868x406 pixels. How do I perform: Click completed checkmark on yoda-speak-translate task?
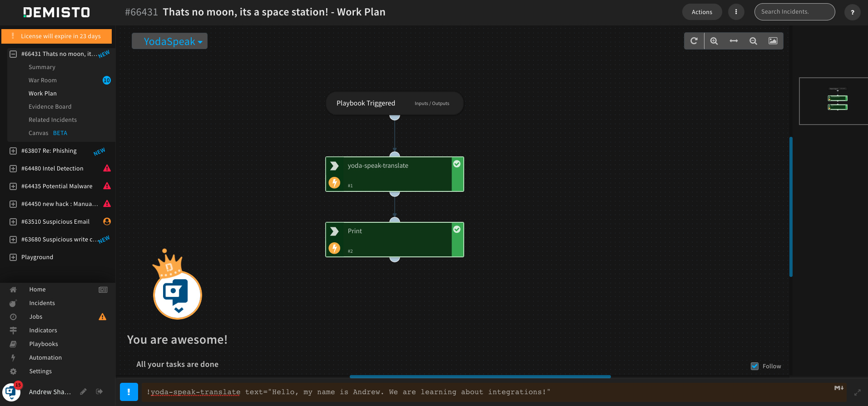[x=457, y=164]
